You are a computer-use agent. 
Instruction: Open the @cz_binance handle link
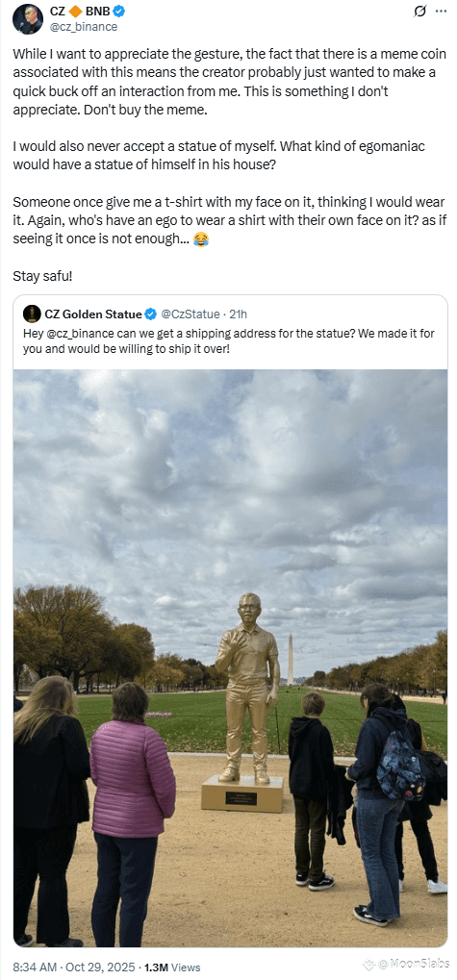coord(83,27)
